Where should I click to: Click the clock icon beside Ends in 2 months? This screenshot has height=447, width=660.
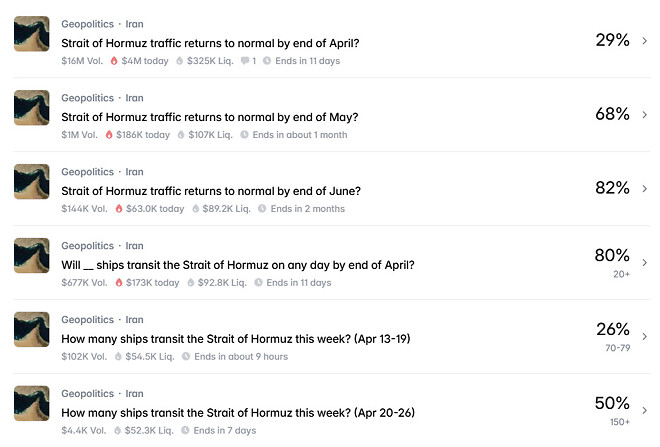[262, 209]
